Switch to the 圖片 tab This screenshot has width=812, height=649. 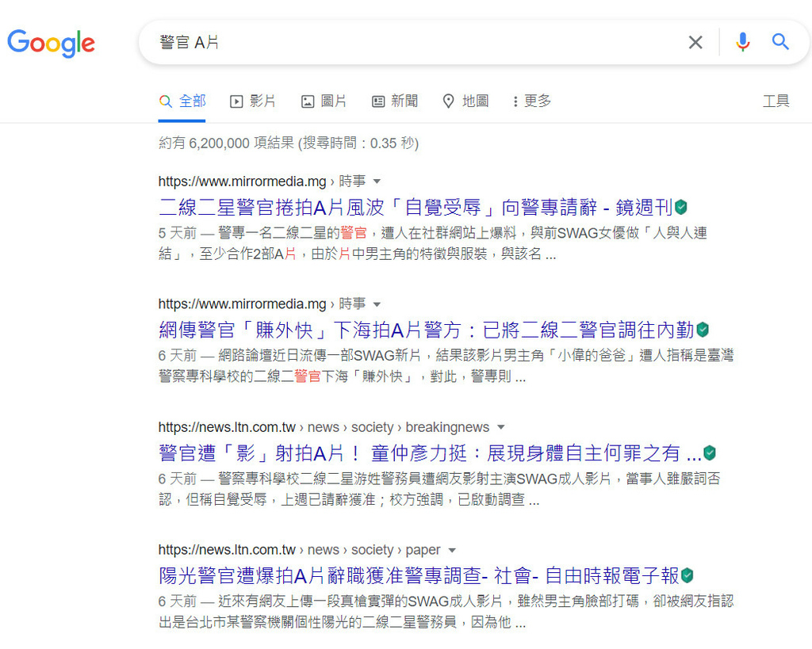click(x=324, y=101)
